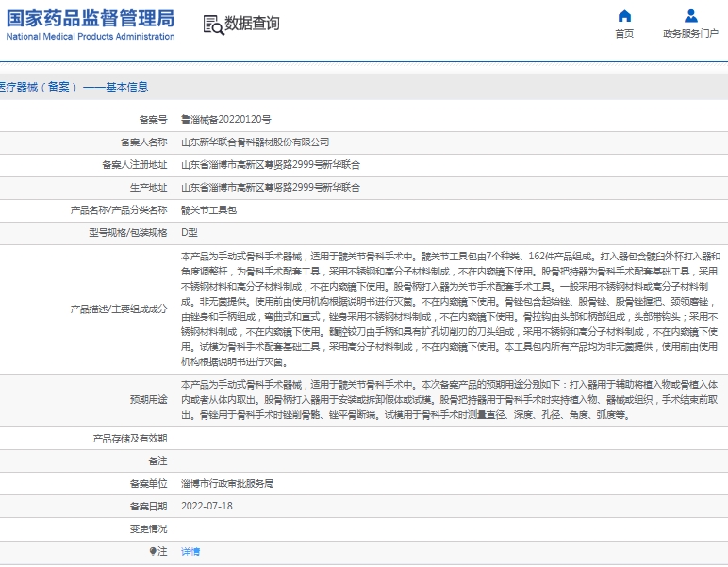Click the 预期用途 row label
The width and height of the screenshot is (728, 567).
tap(149, 400)
